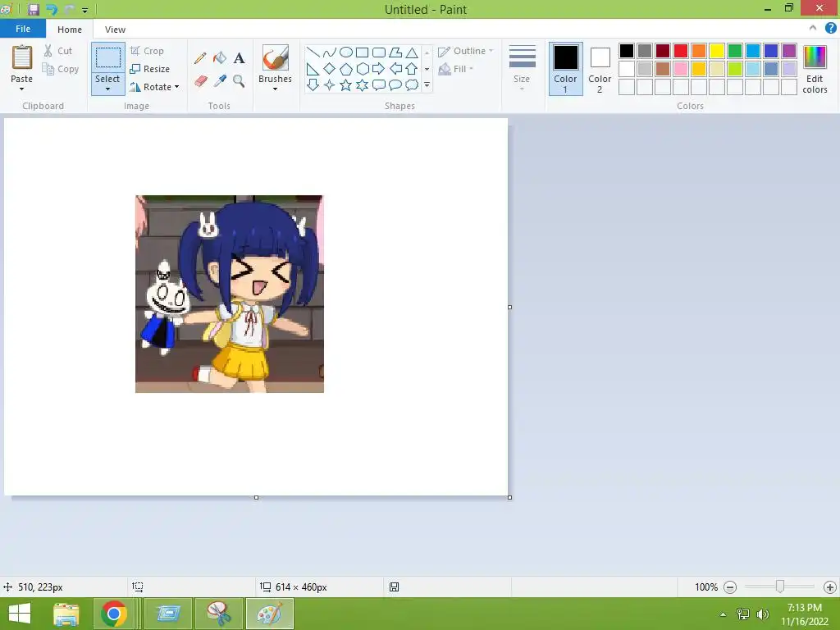Pick the purple color swatch
Screen dimensions: 840x630
point(789,51)
